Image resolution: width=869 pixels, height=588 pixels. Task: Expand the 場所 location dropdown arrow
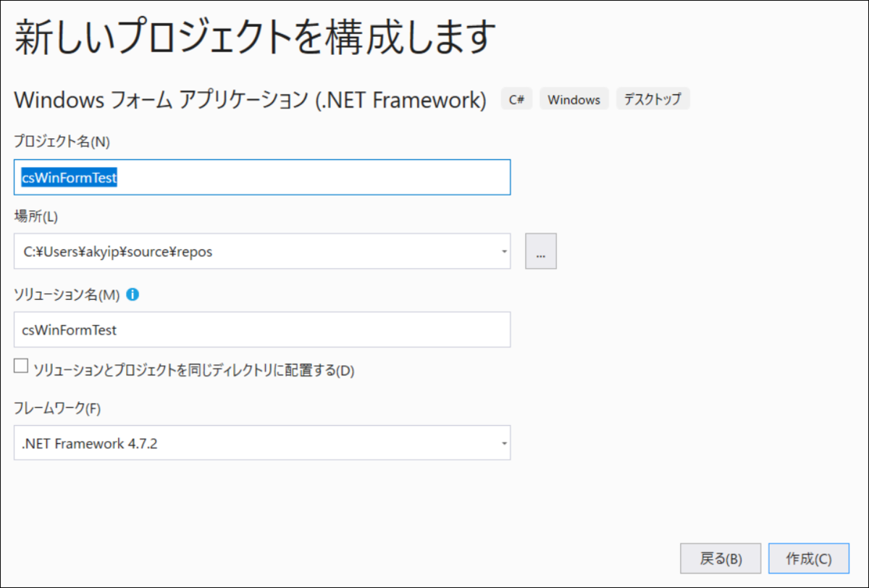point(503,251)
